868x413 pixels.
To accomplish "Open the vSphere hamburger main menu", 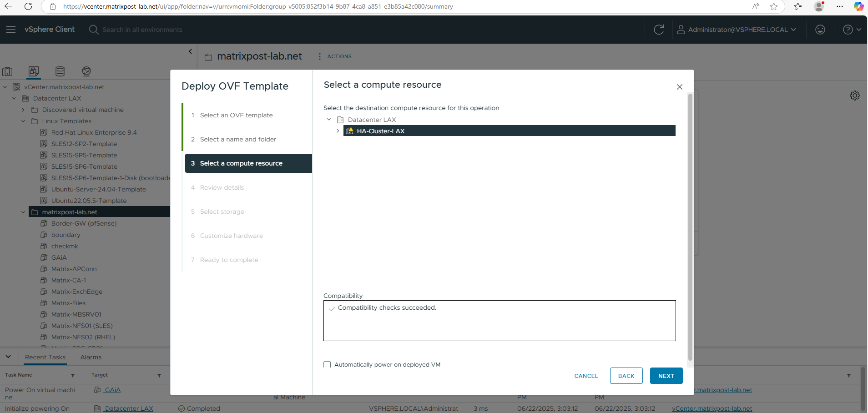I will (11, 30).
